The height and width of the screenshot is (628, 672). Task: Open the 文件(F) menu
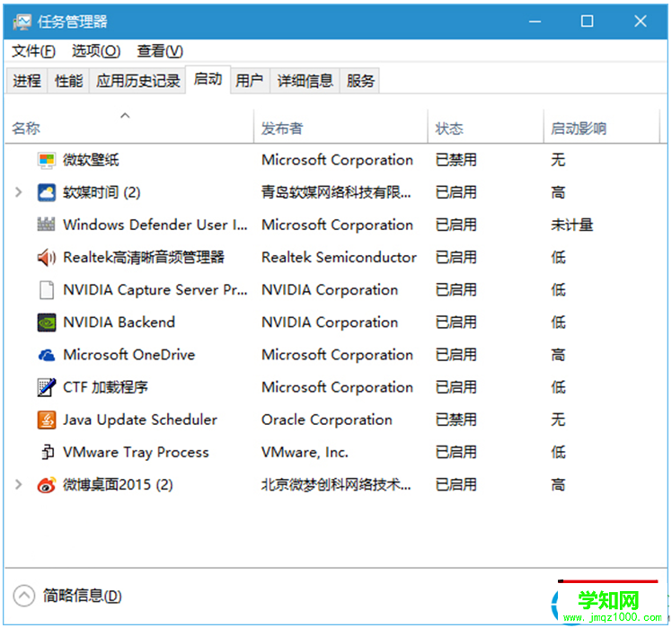point(33,51)
